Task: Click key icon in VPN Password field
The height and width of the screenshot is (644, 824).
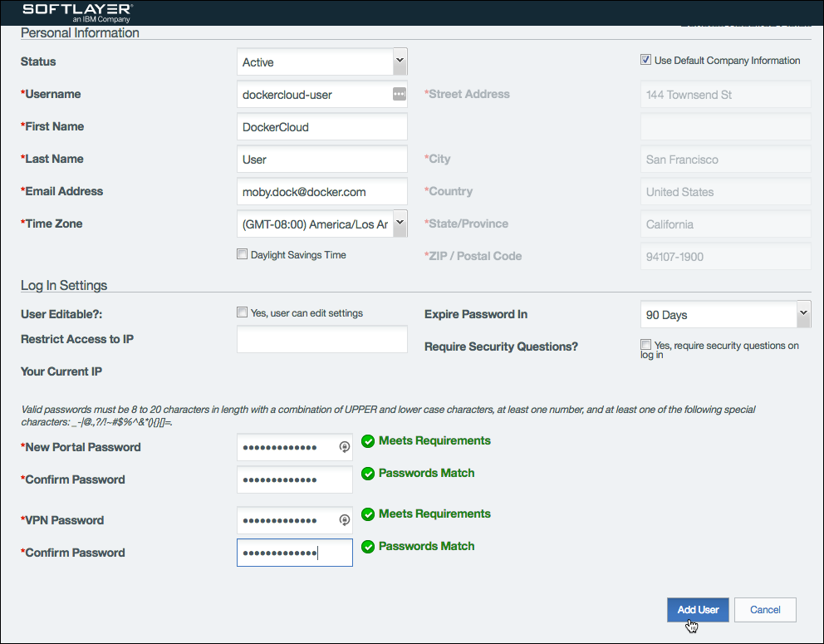Action: (345, 520)
